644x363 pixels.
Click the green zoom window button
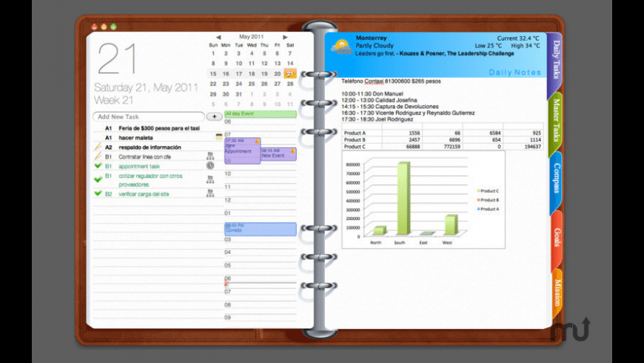pyautogui.click(x=113, y=27)
